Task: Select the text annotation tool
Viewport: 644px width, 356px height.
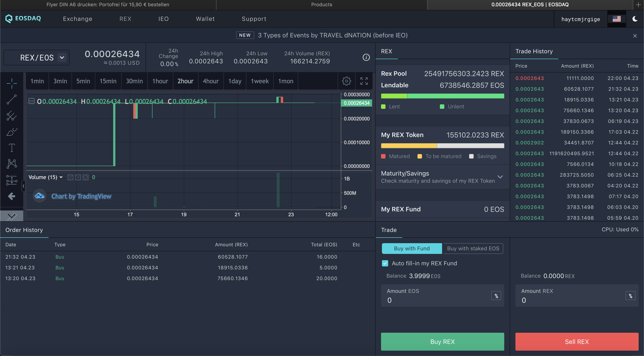Action: pyautogui.click(x=12, y=148)
